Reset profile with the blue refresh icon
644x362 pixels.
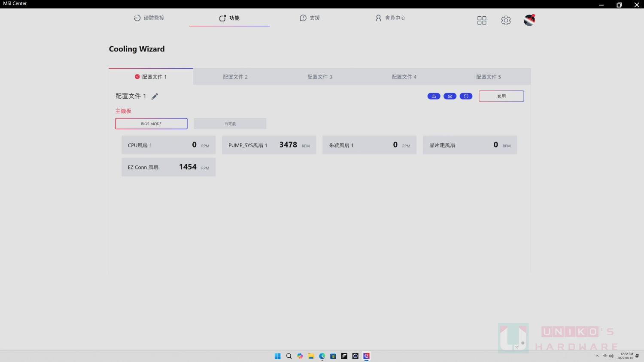(x=466, y=96)
